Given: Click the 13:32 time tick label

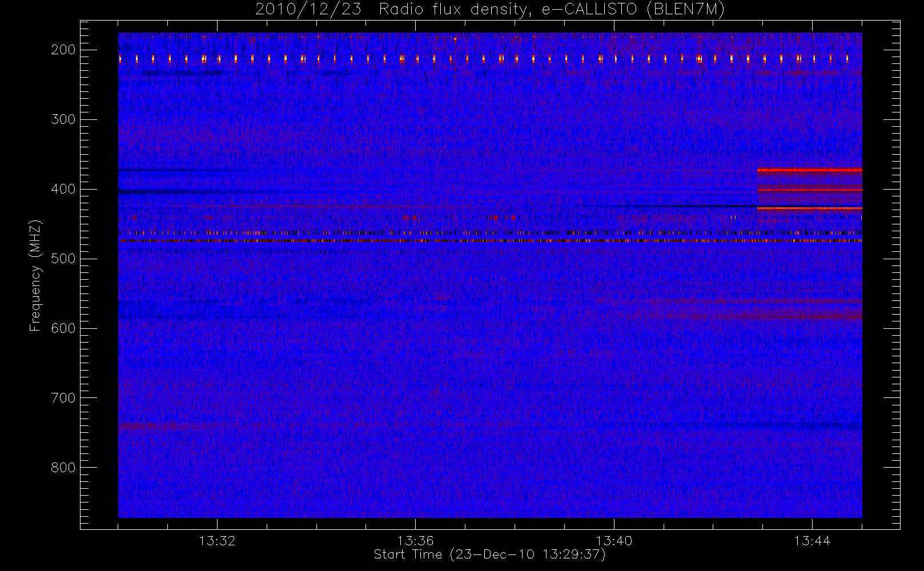Looking at the screenshot, I should pyautogui.click(x=217, y=541).
